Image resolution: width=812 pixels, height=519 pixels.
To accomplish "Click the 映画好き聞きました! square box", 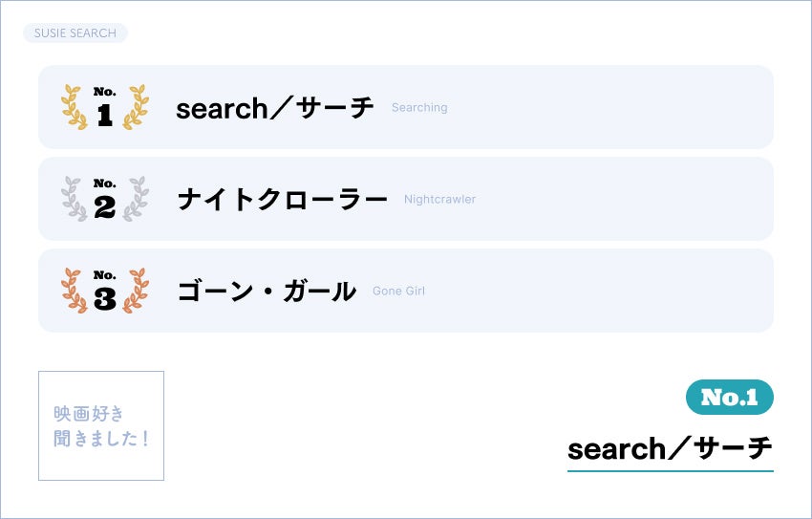I will tap(101, 426).
